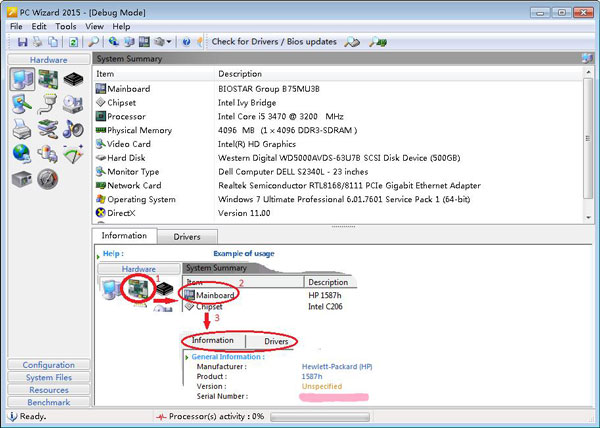600x428 pixels.
Task: Select the round dial voltage temperature icon
Action: tap(47, 179)
